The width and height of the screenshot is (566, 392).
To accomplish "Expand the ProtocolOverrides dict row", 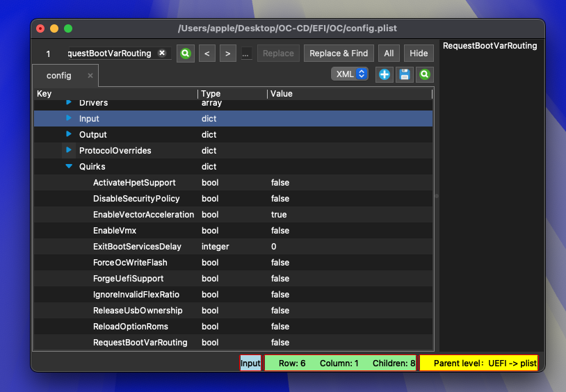I will pos(69,150).
